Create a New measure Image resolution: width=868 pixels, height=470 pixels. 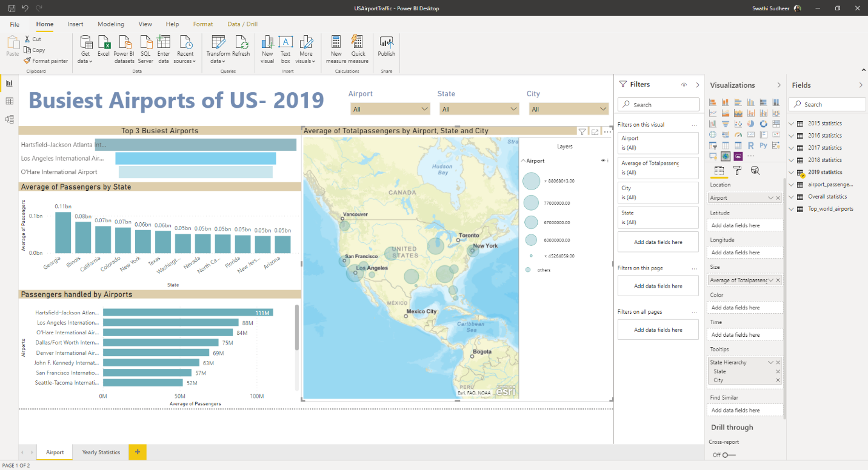coord(336,49)
